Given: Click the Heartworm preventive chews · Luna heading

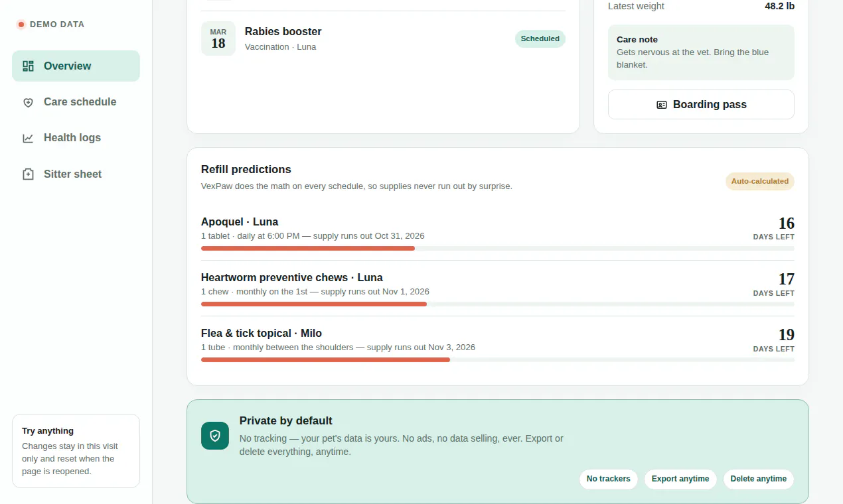Looking at the screenshot, I should coord(292,277).
